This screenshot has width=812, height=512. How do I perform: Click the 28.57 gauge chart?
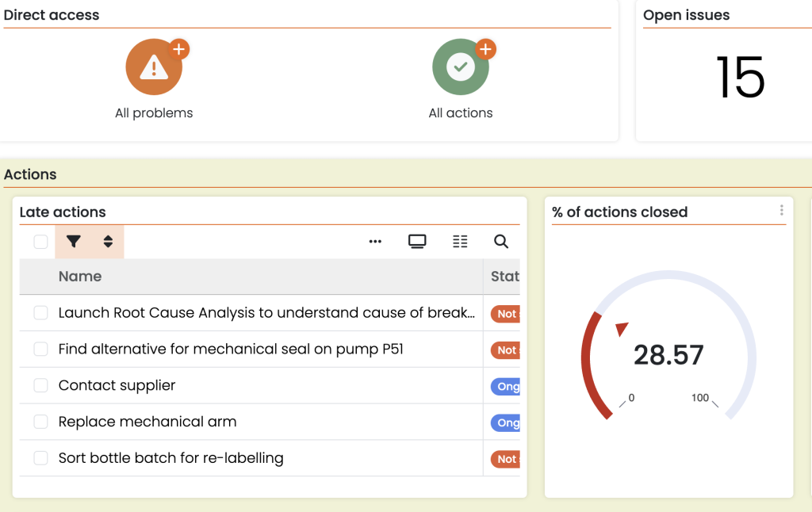[668, 355]
